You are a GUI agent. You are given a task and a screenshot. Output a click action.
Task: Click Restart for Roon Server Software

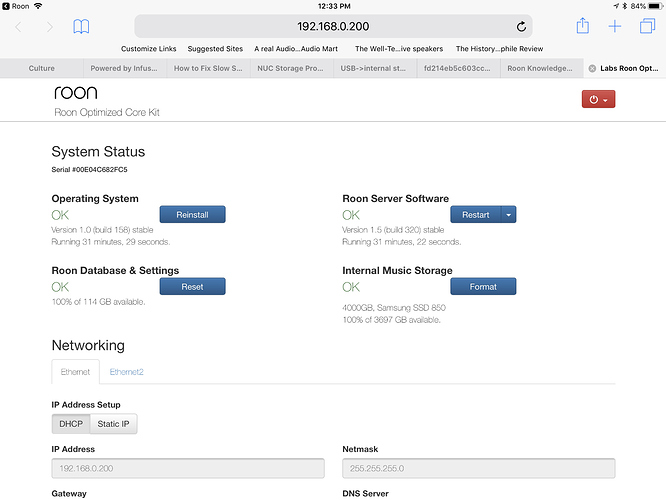point(476,215)
